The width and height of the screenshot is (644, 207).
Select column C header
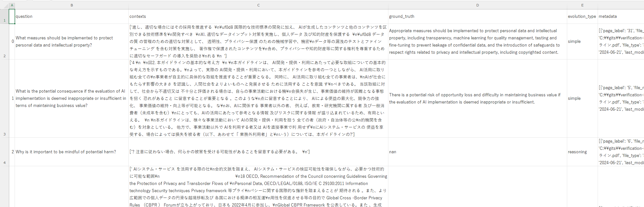tap(258, 5)
